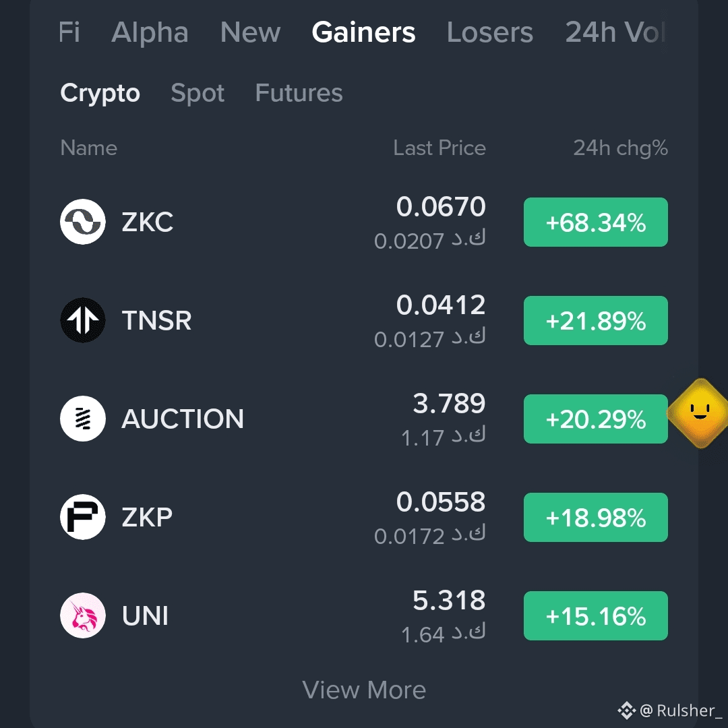
Task: Select the AUCTION coin icon
Action: 83,419
